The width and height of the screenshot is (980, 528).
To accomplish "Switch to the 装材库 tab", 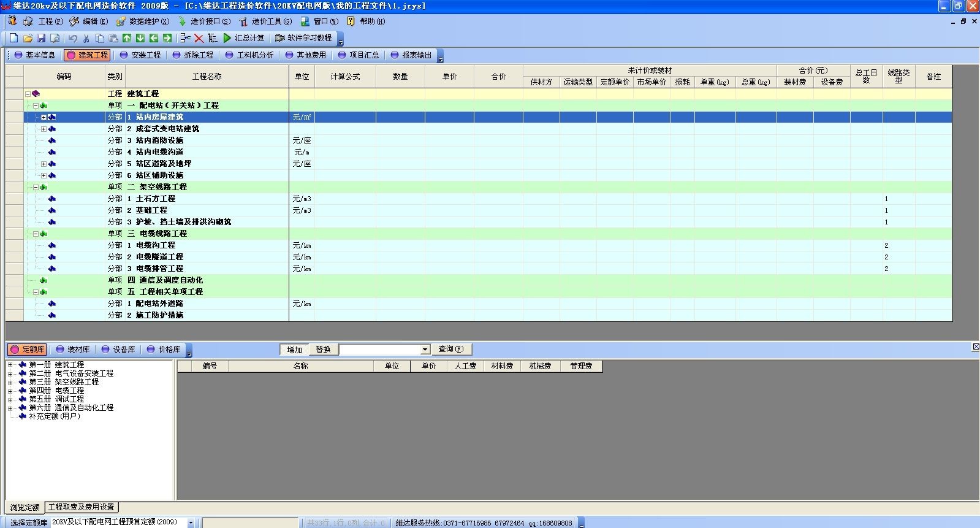I will tap(73, 350).
